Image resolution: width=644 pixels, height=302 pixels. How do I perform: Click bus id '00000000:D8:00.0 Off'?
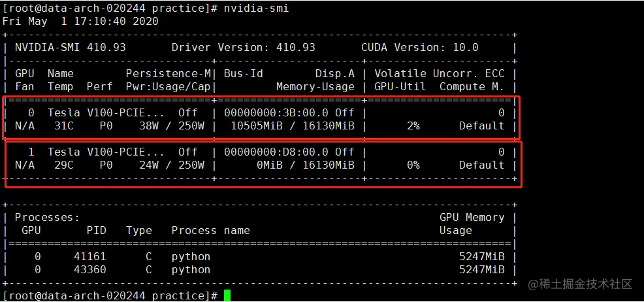289,152
